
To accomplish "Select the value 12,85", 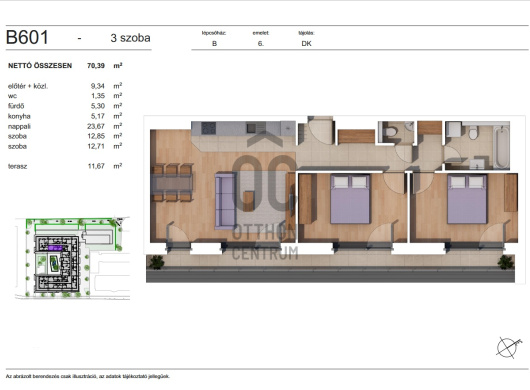I will (96, 136).
